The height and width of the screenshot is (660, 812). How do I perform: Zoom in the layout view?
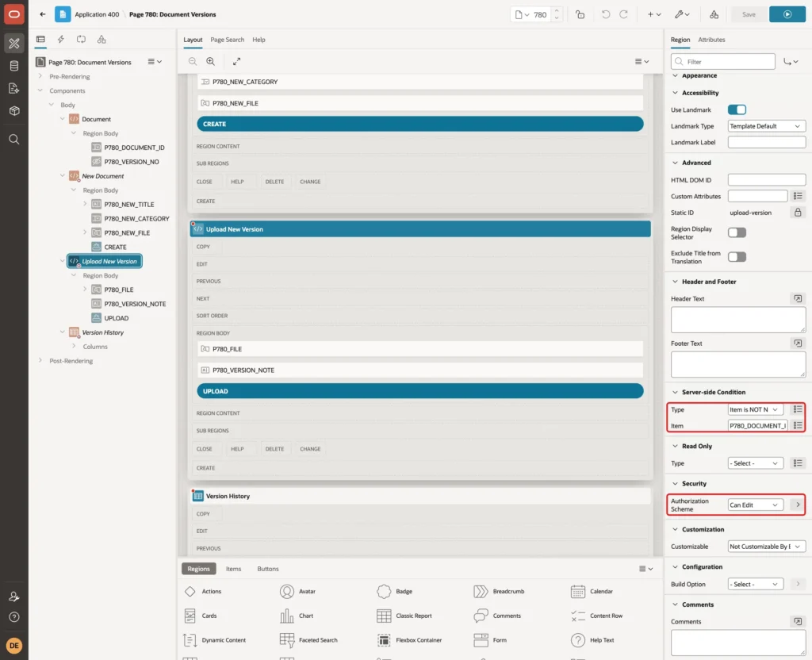(211, 61)
